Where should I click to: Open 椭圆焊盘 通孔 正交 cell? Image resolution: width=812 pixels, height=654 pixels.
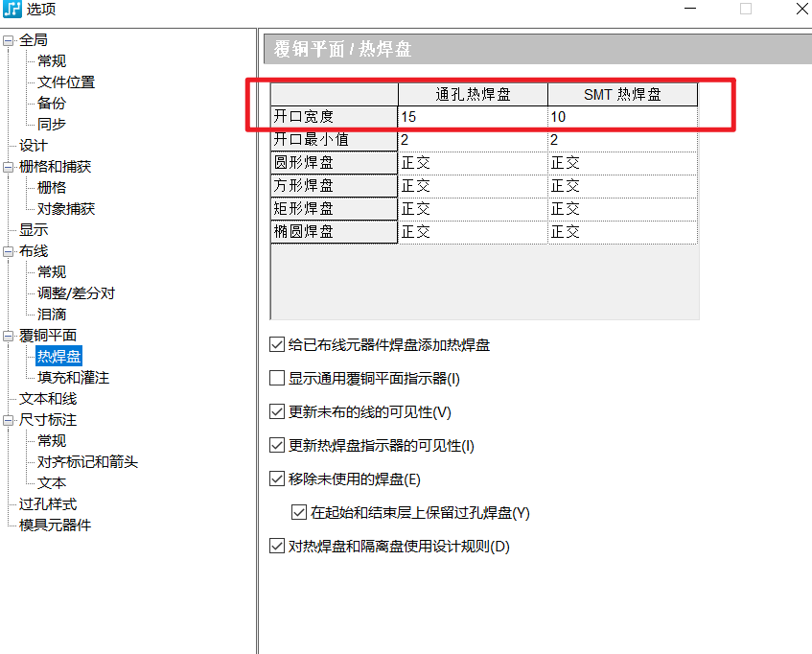click(x=473, y=232)
